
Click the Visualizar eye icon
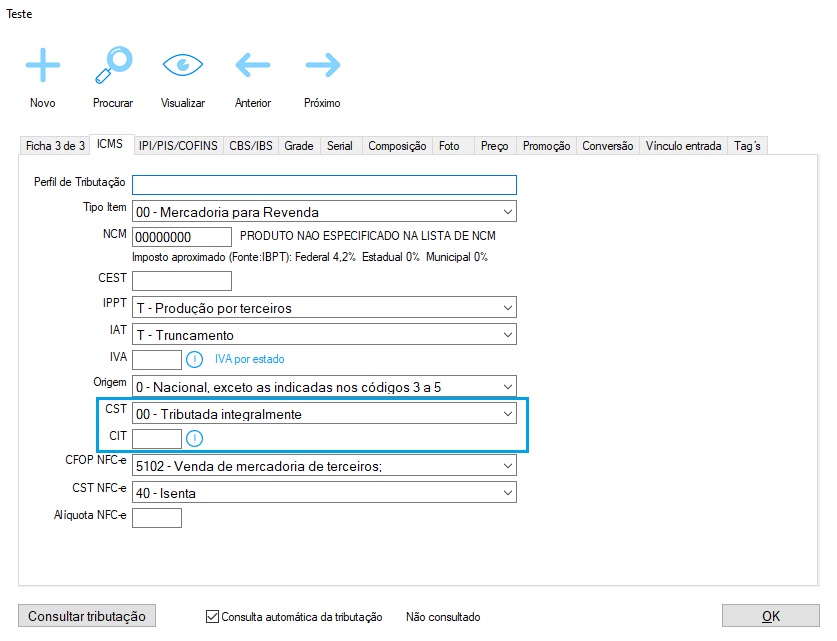coord(182,66)
